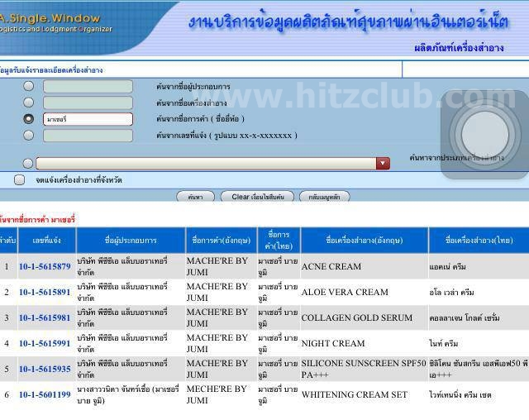The image size is (529, 420).
Task: Click the ALOE VERA CREAM cell
Action: pyautogui.click(x=365, y=292)
